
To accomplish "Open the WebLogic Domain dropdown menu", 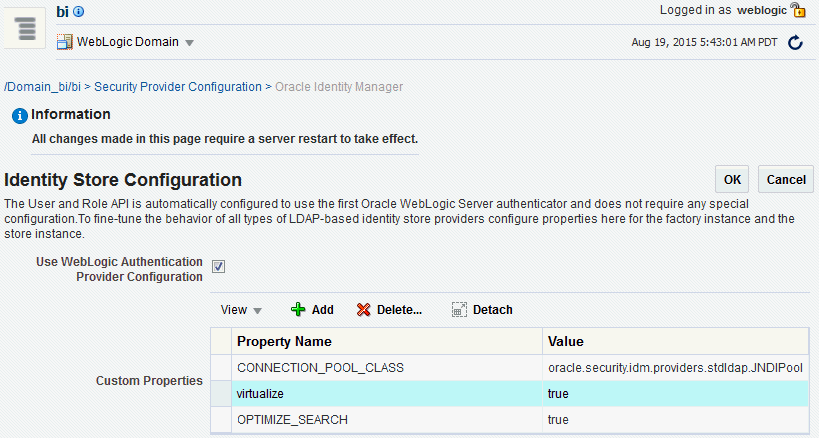I will [189, 43].
